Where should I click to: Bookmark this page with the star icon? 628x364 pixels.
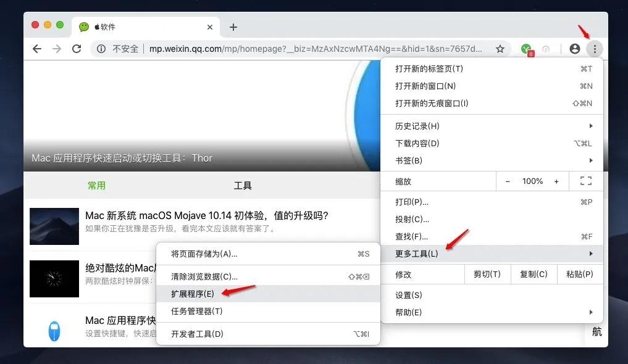click(500, 49)
